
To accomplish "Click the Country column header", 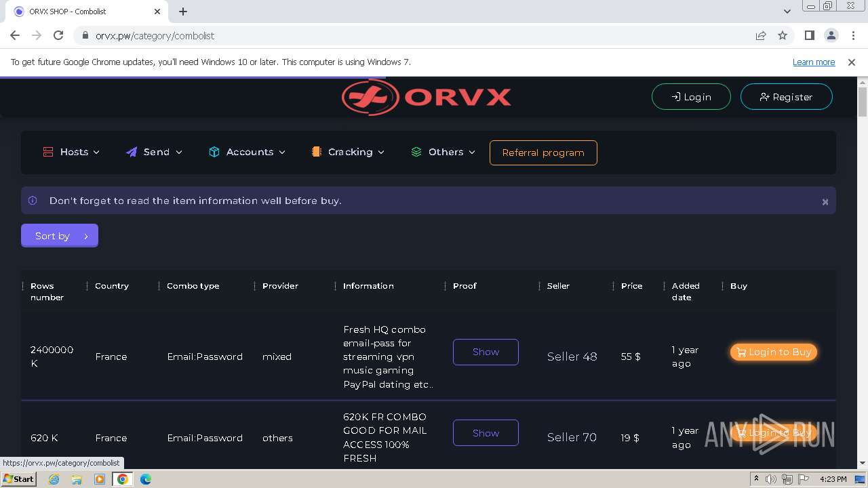I will click(112, 286).
